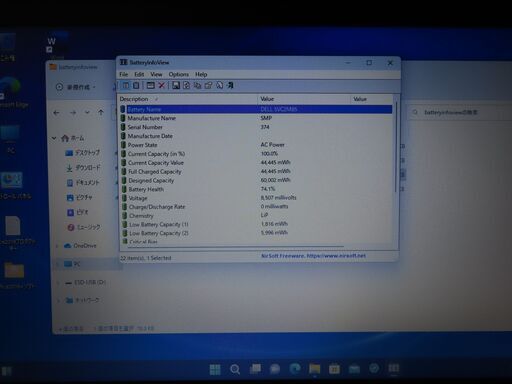Click the red X clear toolbar icon
This screenshot has height=384, width=512.
point(162,86)
